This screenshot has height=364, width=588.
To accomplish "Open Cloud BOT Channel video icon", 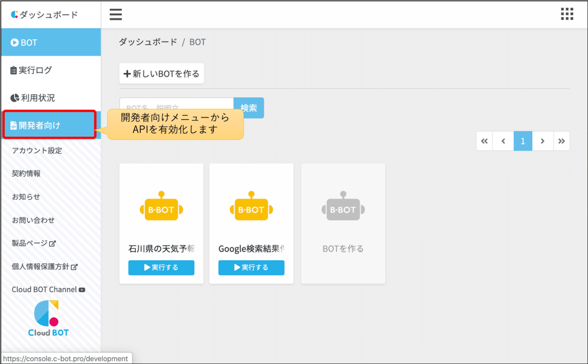I will click(x=82, y=290).
